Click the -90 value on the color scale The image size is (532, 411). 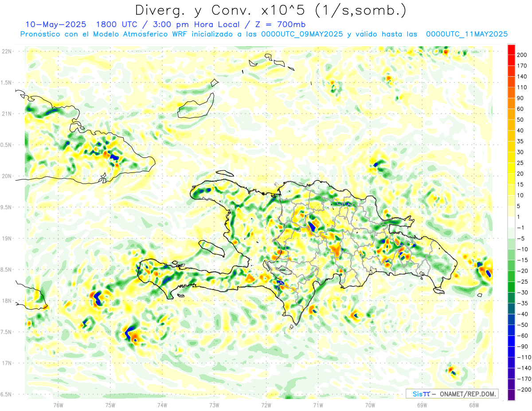[522, 346]
